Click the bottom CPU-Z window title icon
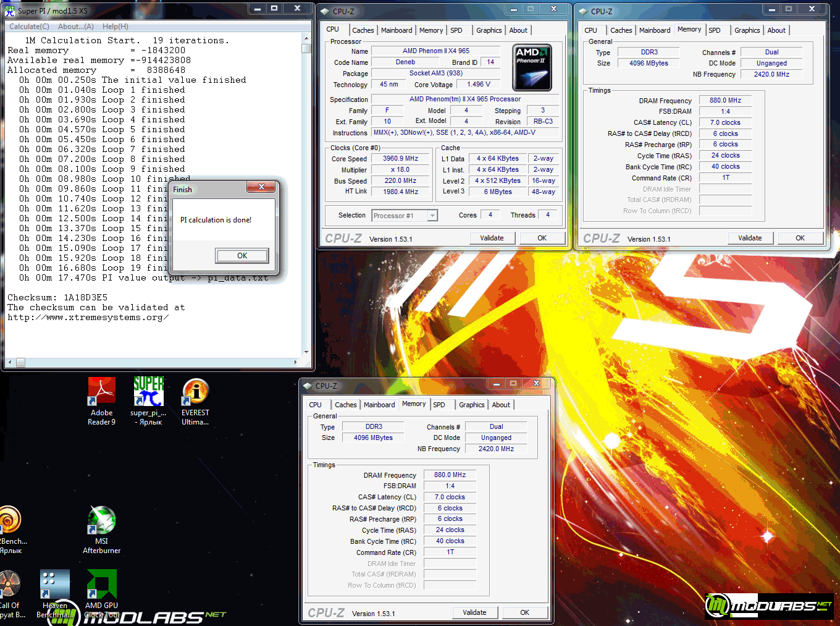Viewport: 840px width, 626px height. (x=308, y=386)
